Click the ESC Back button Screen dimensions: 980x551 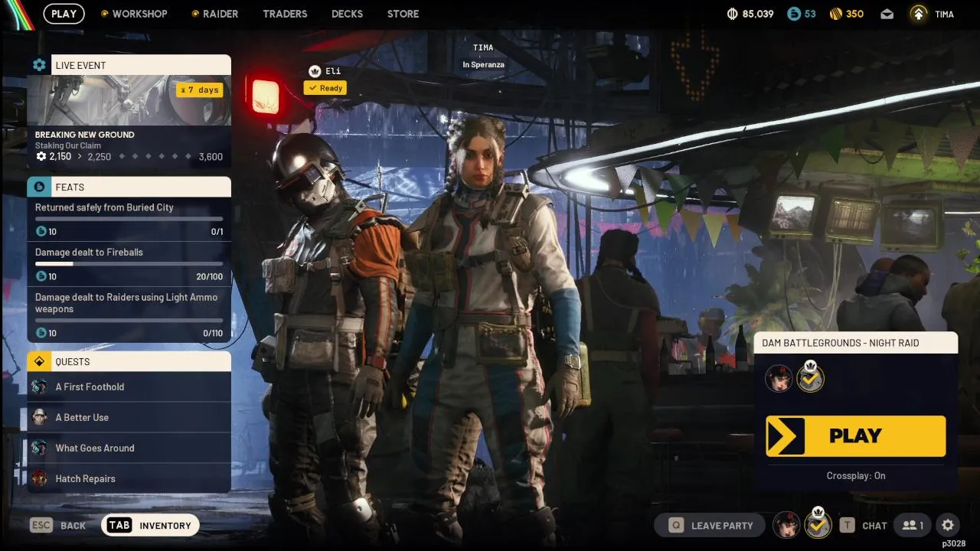click(x=57, y=525)
